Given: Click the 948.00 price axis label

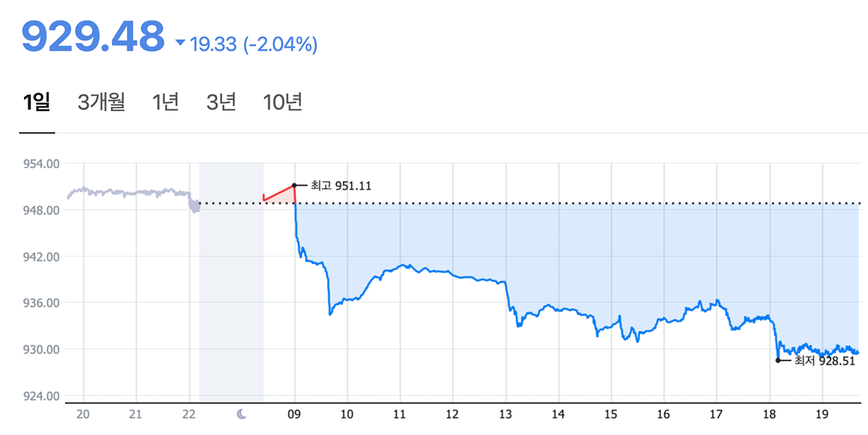Looking at the screenshot, I should (x=41, y=210).
